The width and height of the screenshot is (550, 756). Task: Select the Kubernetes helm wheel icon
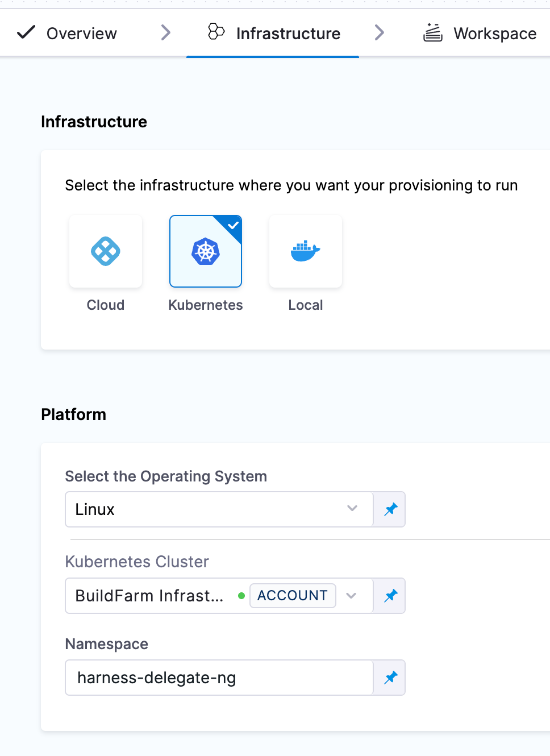click(x=206, y=251)
